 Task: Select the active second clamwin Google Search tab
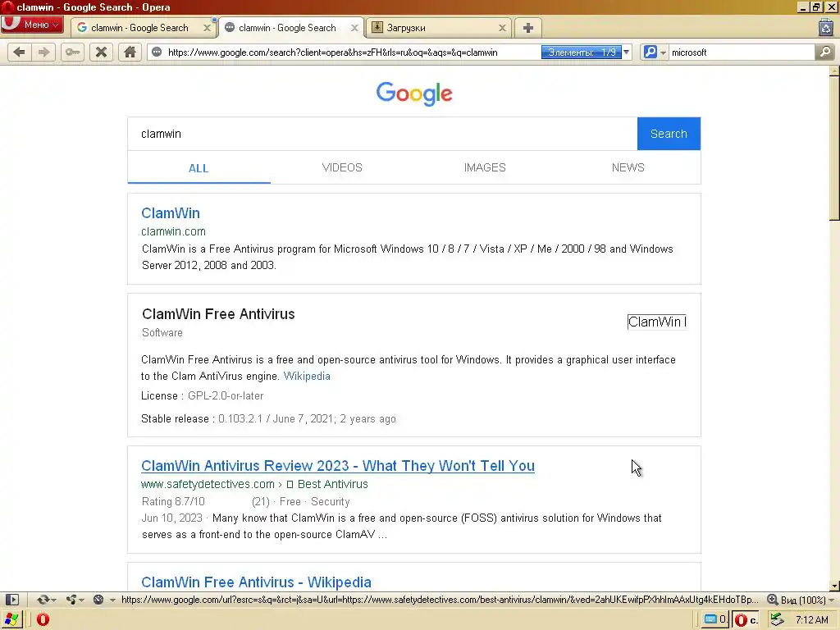tap(287, 28)
